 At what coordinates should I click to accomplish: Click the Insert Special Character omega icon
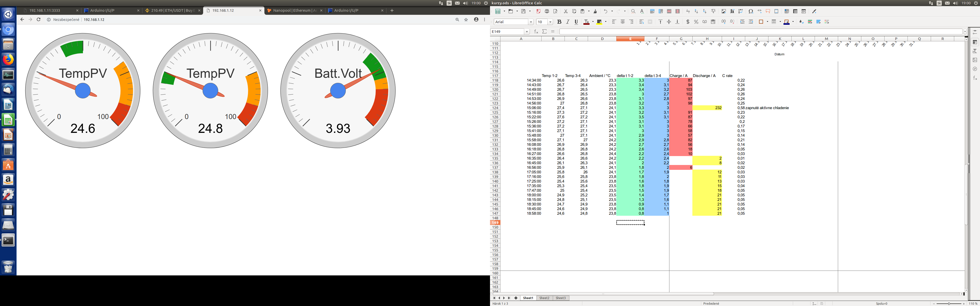click(x=751, y=11)
